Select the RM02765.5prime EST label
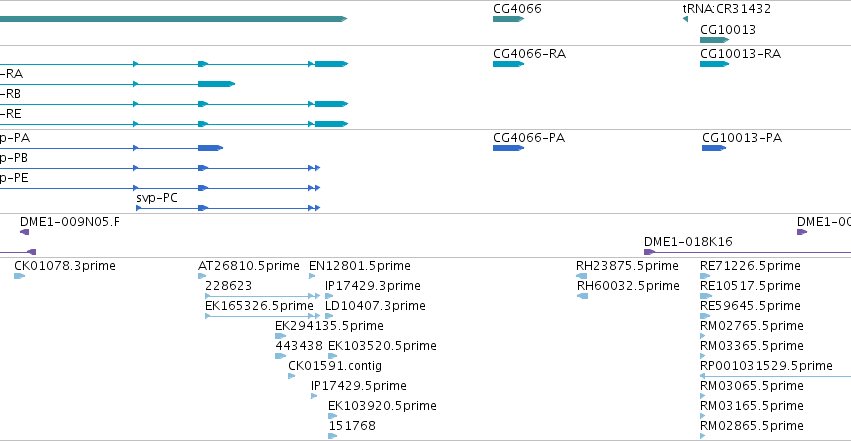This screenshot has height=441, width=851. point(752,326)
